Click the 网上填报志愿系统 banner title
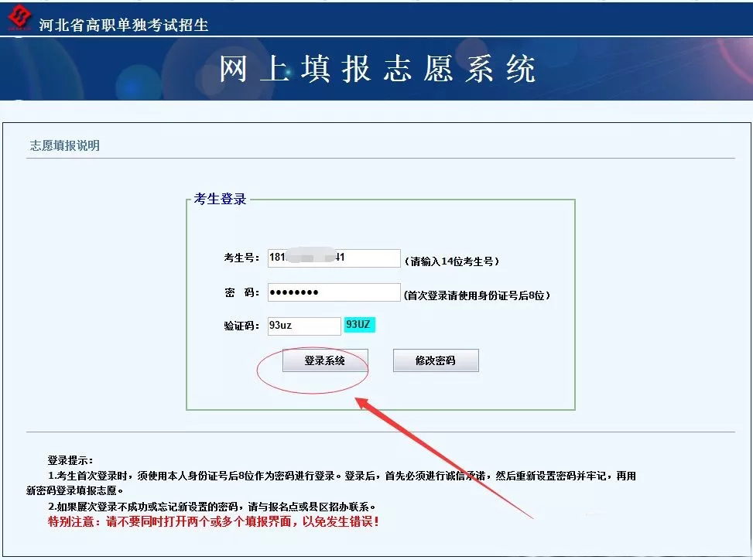Screen dimensions: 753x560 pos(378,69)
